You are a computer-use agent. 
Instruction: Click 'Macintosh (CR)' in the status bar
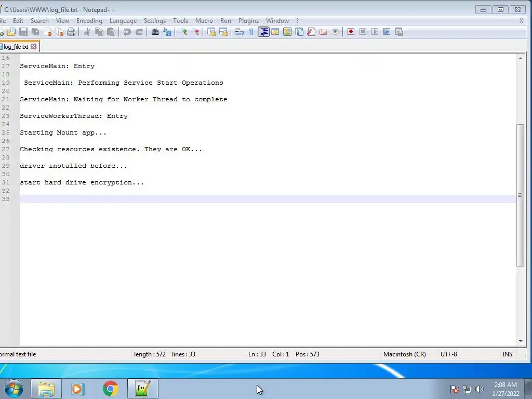pyautogui.click(x=404, y=354)
